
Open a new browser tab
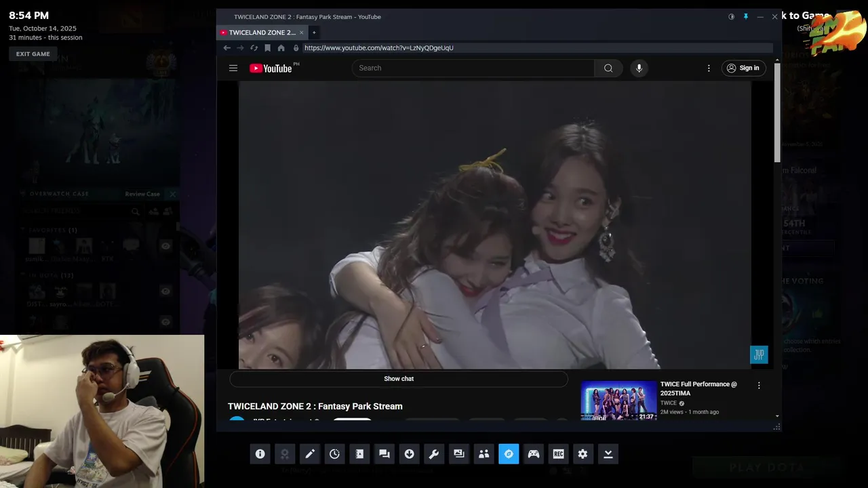tap(314, 33)
